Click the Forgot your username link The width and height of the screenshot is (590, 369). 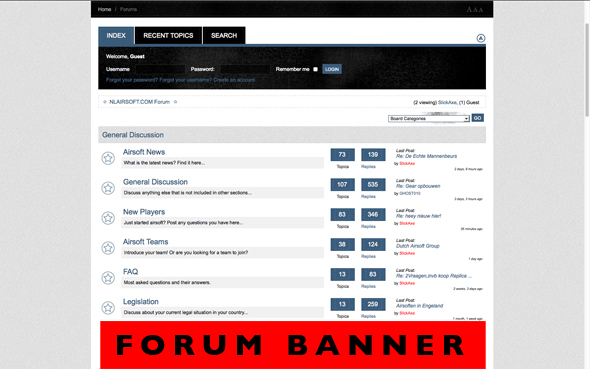(x=186, y=80)
